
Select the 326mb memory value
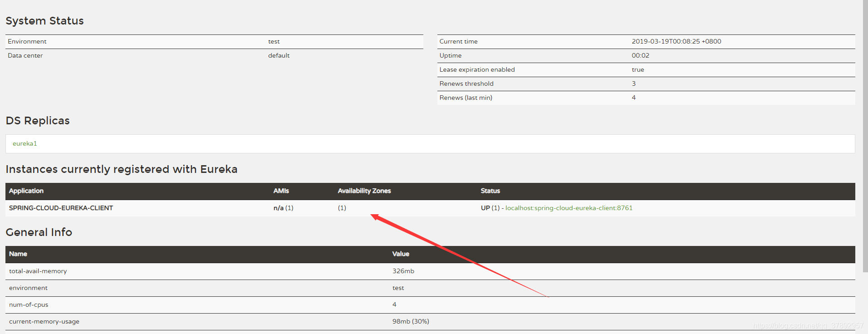coord(403,271)
